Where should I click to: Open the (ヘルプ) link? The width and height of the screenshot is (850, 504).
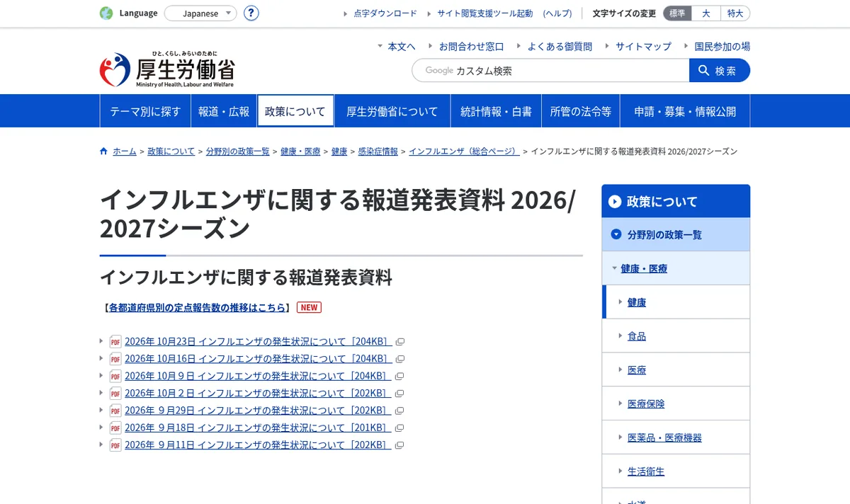point(557,13)
